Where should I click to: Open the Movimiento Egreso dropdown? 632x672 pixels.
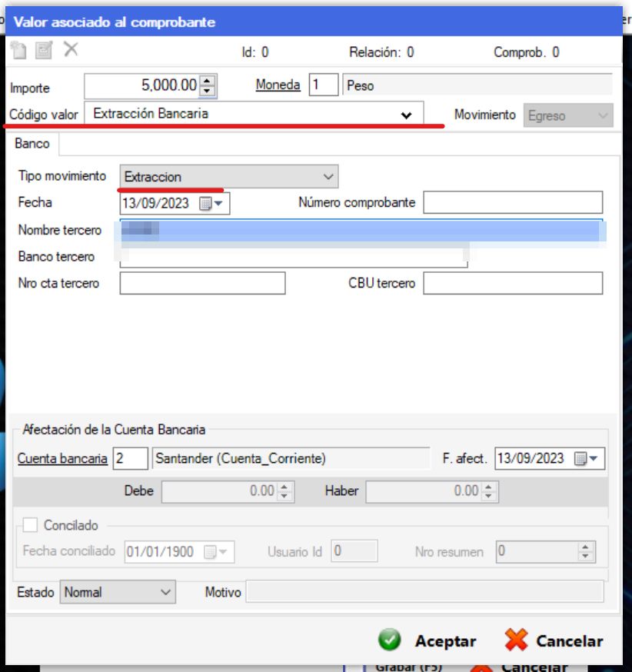point(567,115)
